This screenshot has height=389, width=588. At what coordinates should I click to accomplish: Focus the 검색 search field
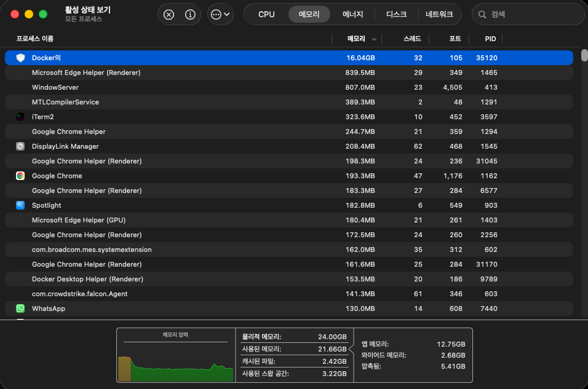click(x=528, y=15)
